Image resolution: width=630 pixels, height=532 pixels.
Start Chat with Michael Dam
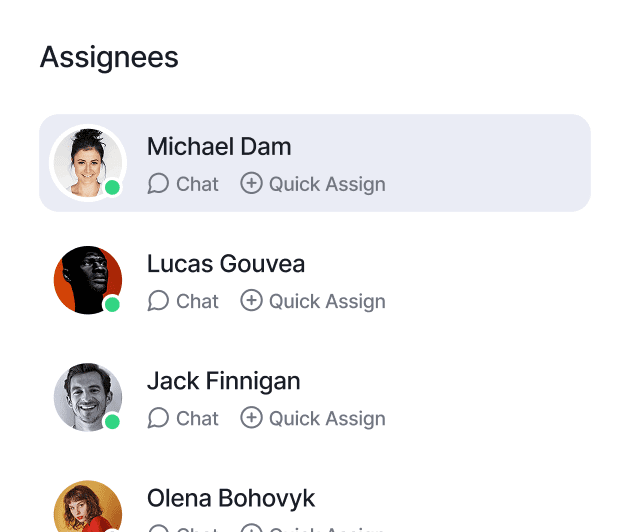(x=197, y=184)
